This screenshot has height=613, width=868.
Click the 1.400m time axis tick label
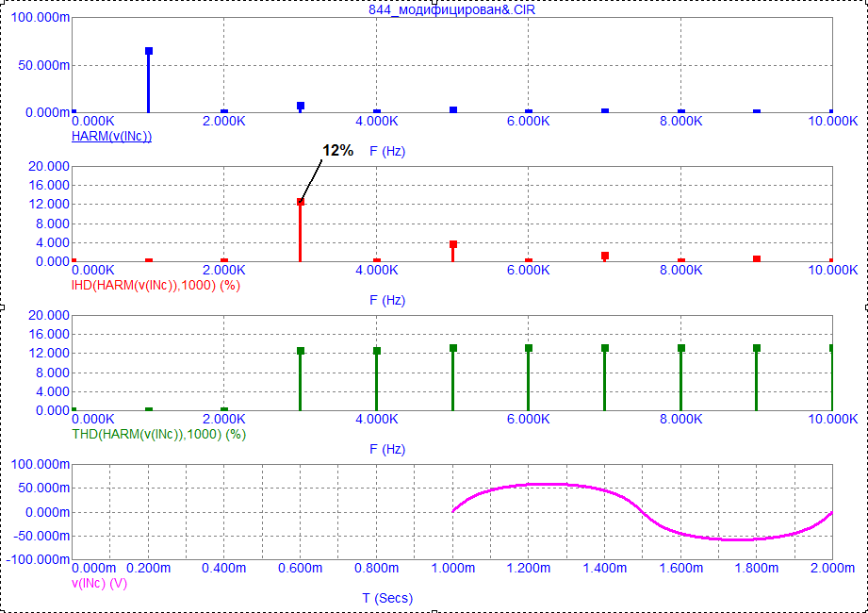click(x=605, y=568)
